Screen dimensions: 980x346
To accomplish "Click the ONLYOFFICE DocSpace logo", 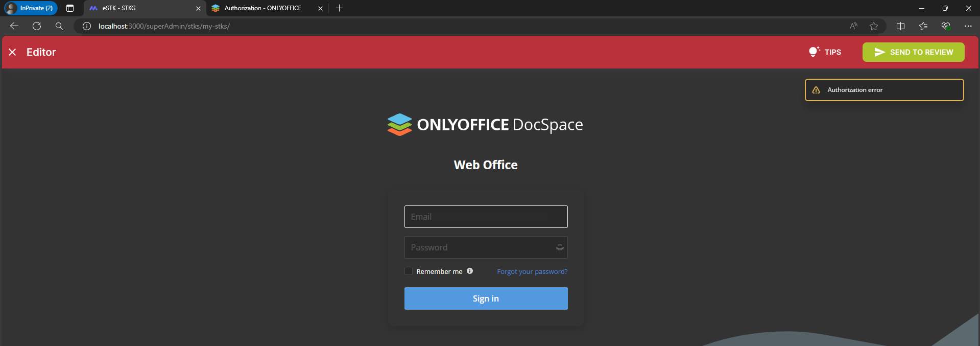I will pos(485,125).
